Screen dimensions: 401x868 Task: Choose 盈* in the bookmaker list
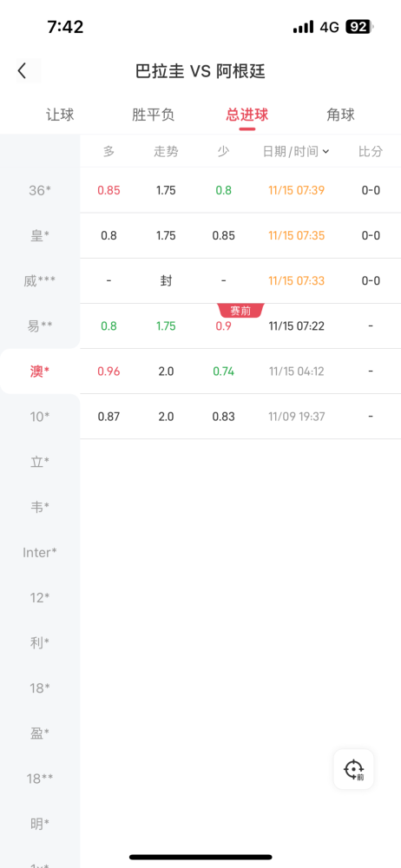click(40, 733)
